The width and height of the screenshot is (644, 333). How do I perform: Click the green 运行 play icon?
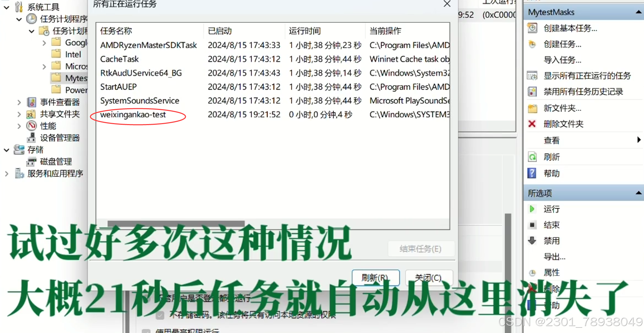click(x=532, y=209)
